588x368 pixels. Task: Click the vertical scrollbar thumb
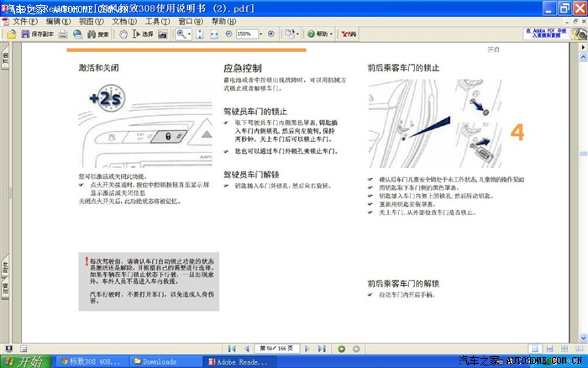point(583,154)
